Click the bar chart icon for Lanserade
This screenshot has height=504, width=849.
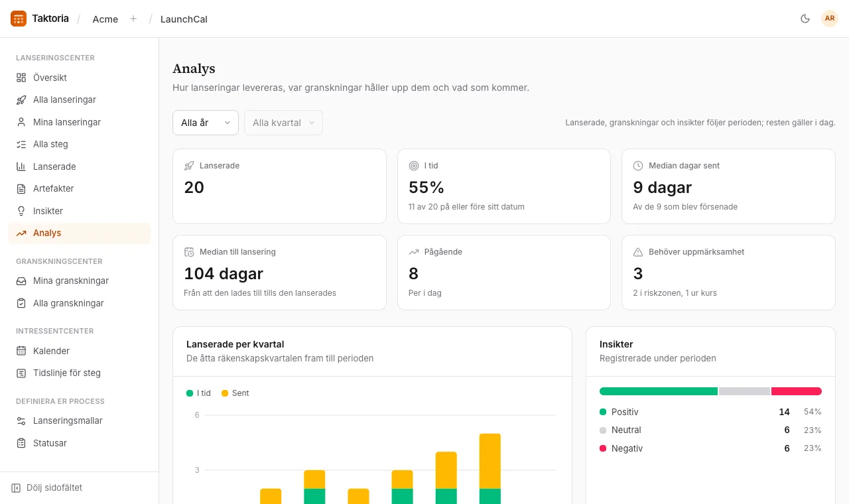click(x=21, y=166)
